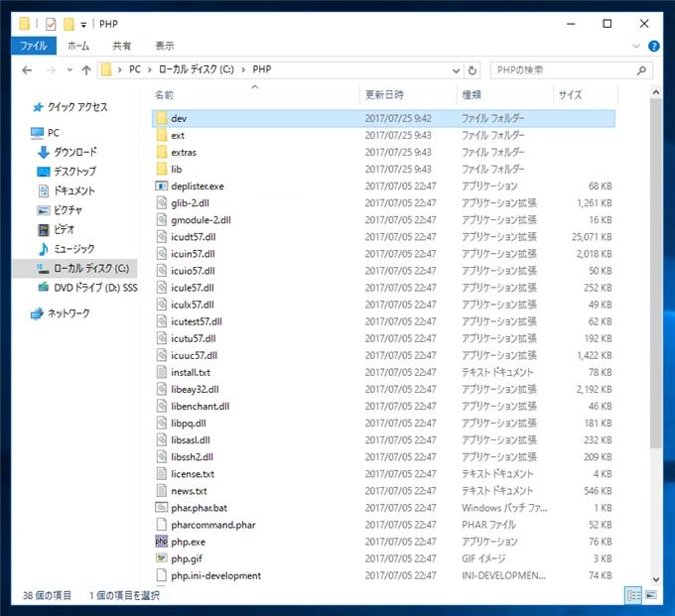Switch to details view in the status bar

coord(633,595)
